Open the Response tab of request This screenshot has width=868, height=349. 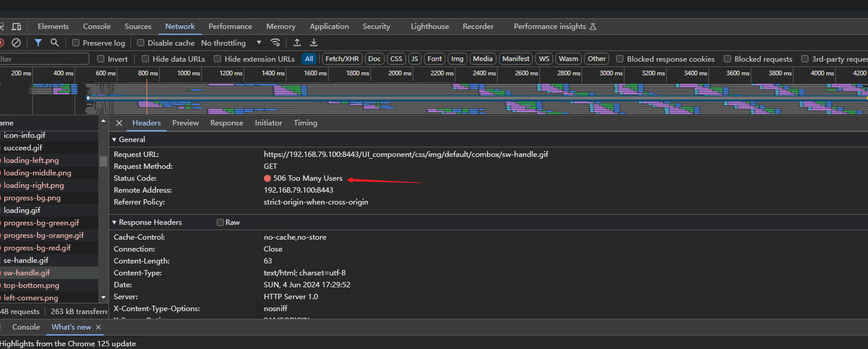[x=227, y=123]
